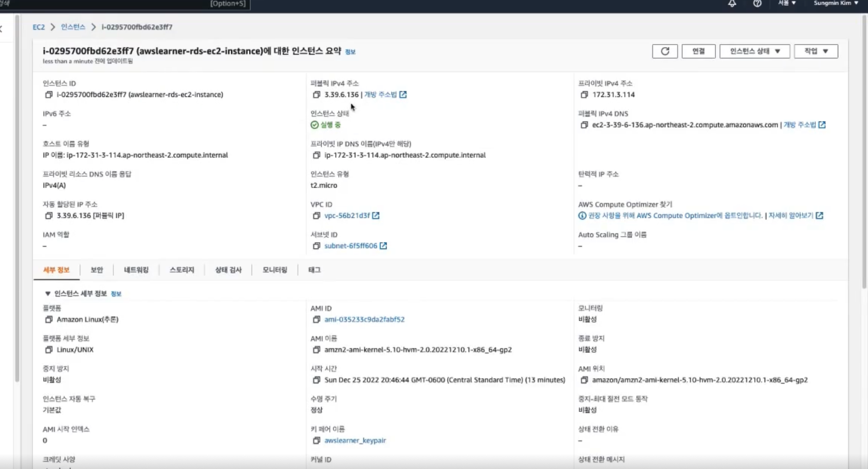Copy the subnet ID subnet-6f5ff606
The width and height of the screenshot is (868, 469).
click(x=316, y=246)
